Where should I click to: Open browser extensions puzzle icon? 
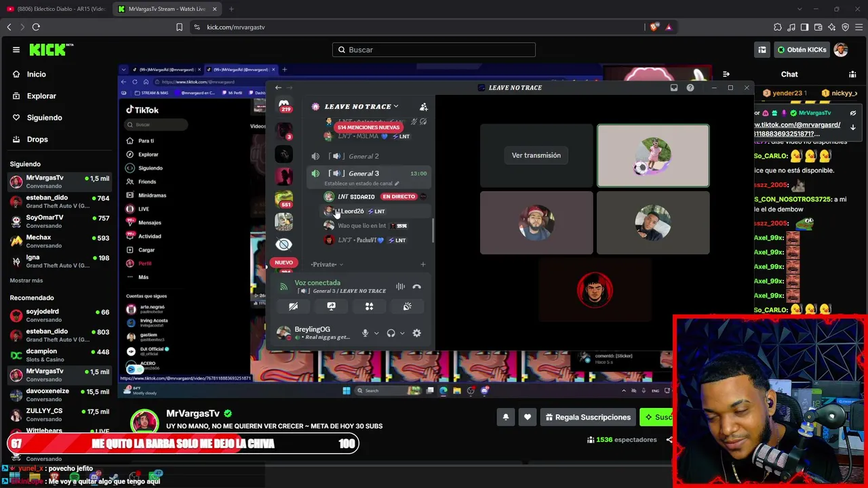pyautogui.click(x=777, y=27)
